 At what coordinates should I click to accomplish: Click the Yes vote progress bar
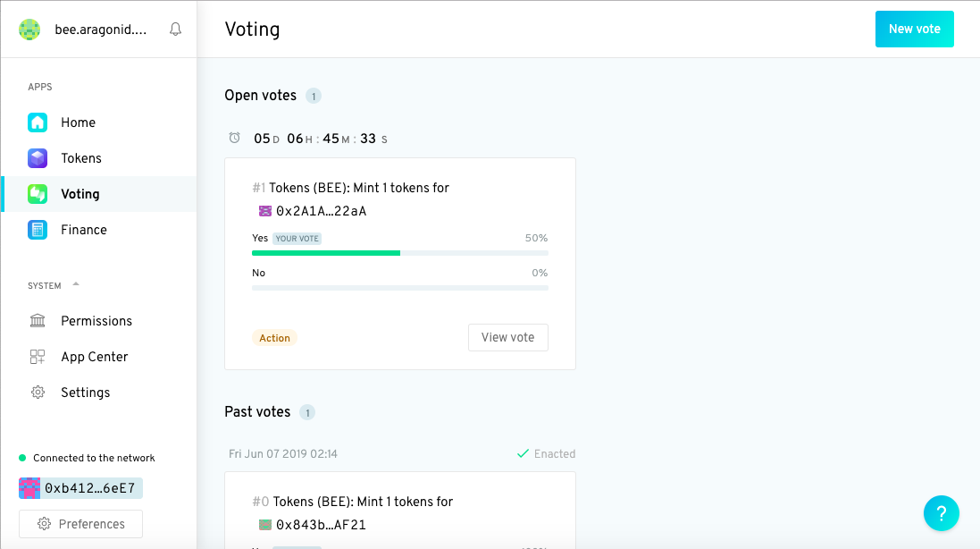point(400,253)
